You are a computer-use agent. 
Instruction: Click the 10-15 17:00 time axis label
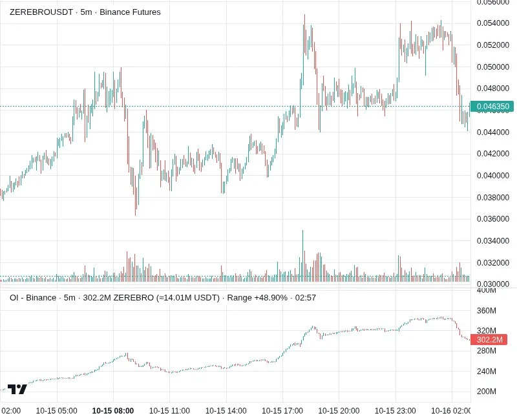point(282,411)
